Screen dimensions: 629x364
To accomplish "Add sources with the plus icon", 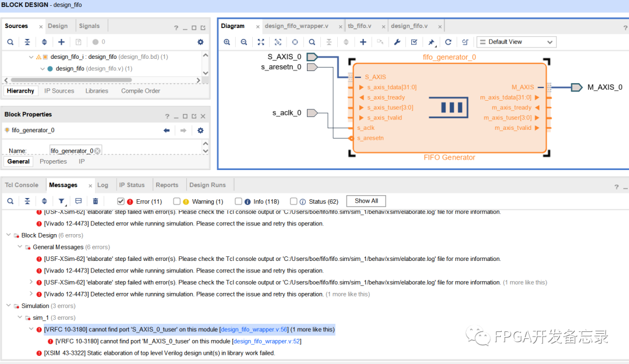I will point(61,42).
